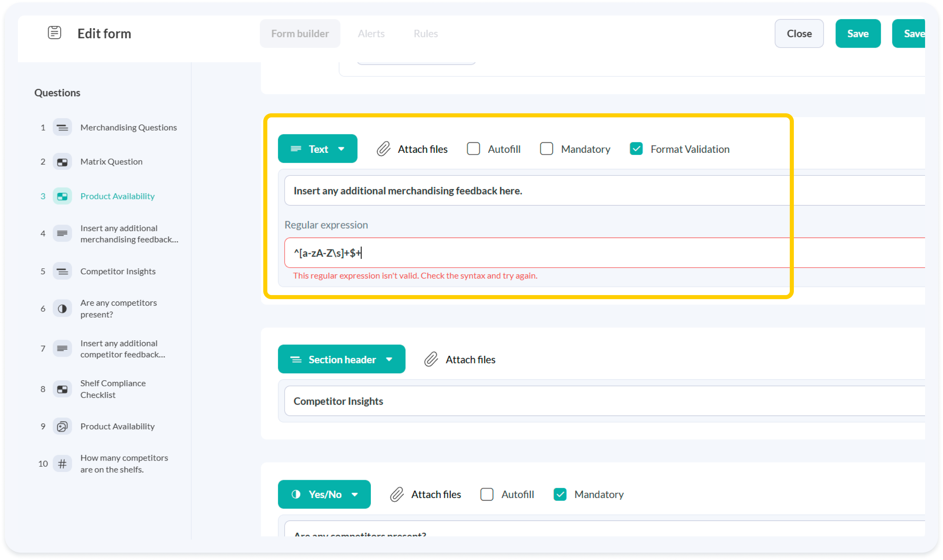Click the photo icon for question 9
The width and height of the screenshot is (943, 560).
(x=62, y=426)
